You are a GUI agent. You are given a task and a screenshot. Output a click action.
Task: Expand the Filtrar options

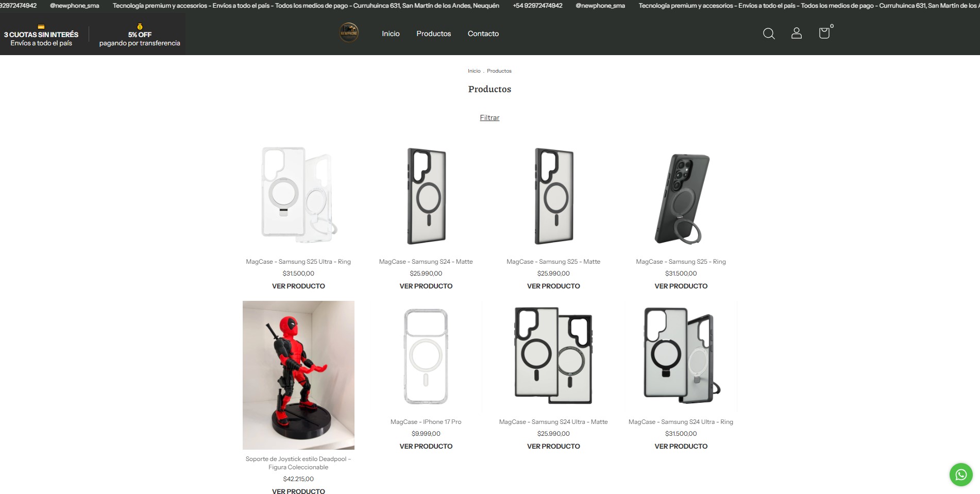pyautogui.click(x=489, y=117)
